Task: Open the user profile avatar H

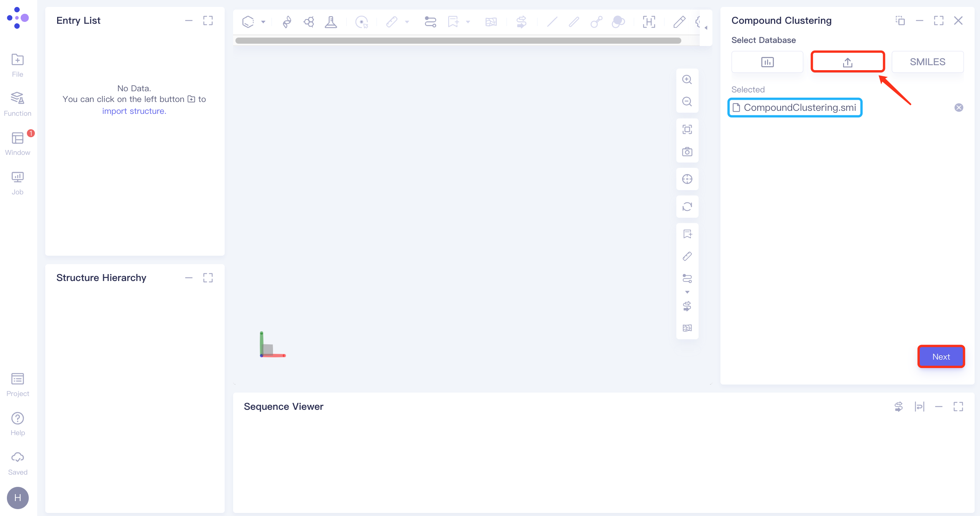Action: tap(18, 498)
